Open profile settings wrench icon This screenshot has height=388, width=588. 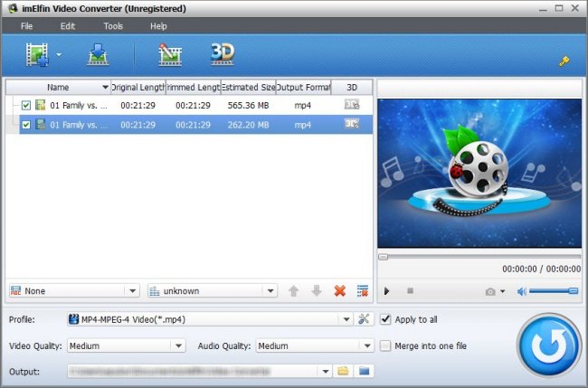tap(364, 319)
